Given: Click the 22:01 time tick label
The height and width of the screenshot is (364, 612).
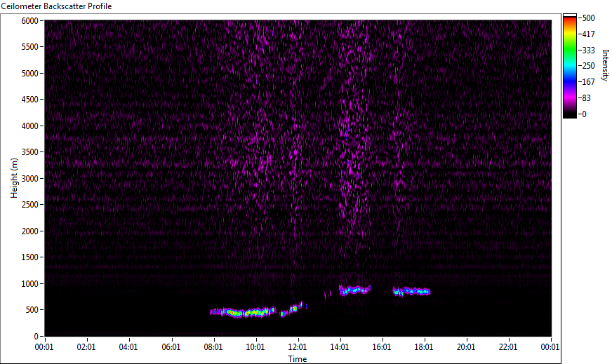Looking at the screenshot, I should 508,347.
